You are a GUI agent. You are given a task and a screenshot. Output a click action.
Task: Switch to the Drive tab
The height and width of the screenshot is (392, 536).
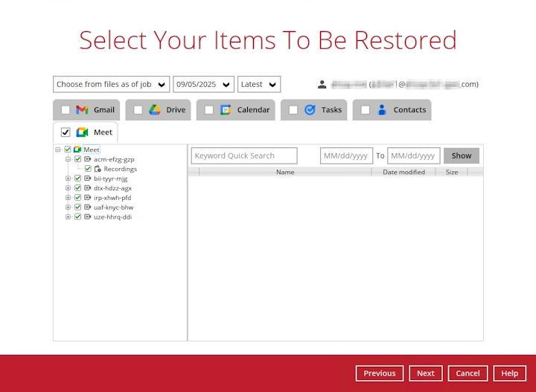point(176,110)
